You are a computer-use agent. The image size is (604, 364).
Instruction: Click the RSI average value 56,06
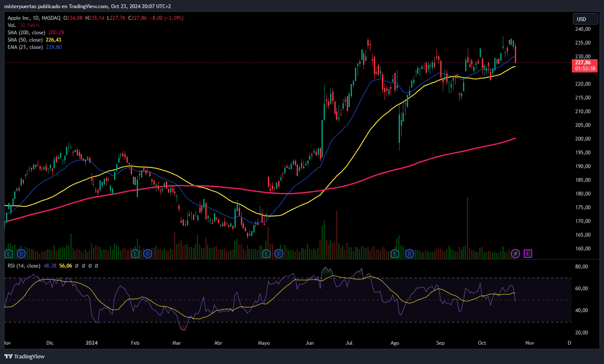pos(66,266)
